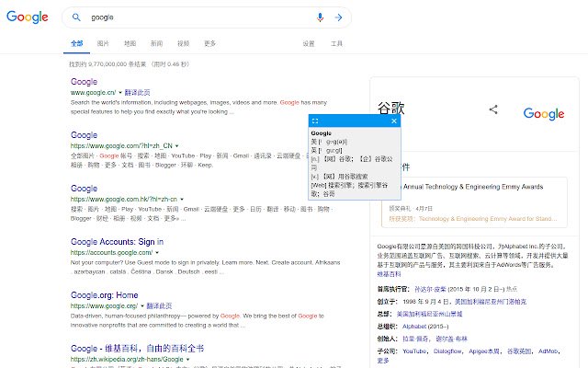Switch to the 视频 tab
The image size is (588, 368).
[183, 43]
